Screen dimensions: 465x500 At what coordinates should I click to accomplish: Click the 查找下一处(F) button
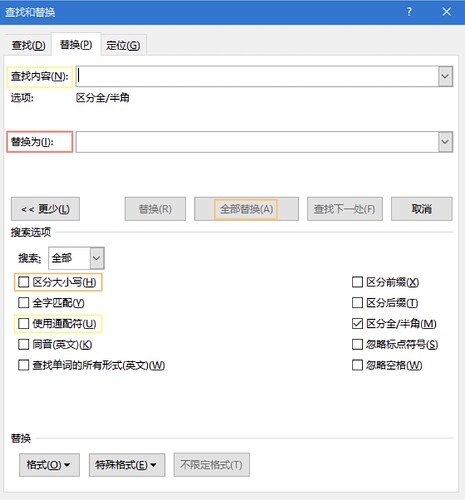345,209
